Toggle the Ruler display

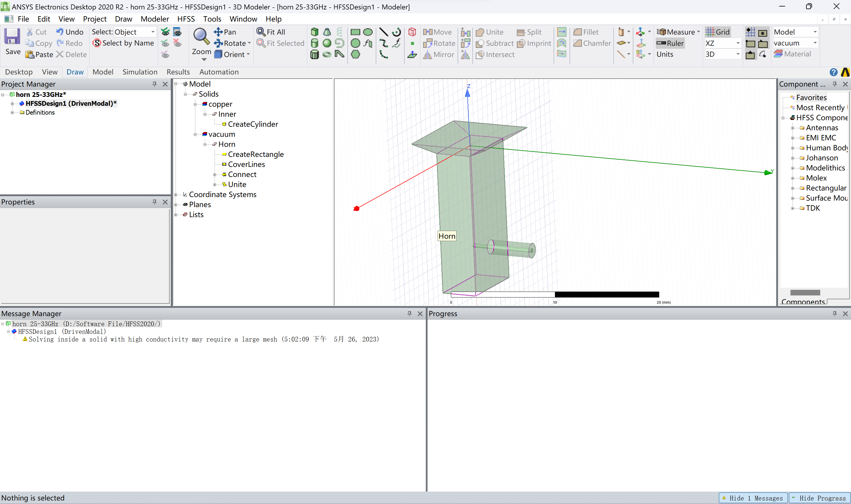pyautogui.click(x=670, y=43)
